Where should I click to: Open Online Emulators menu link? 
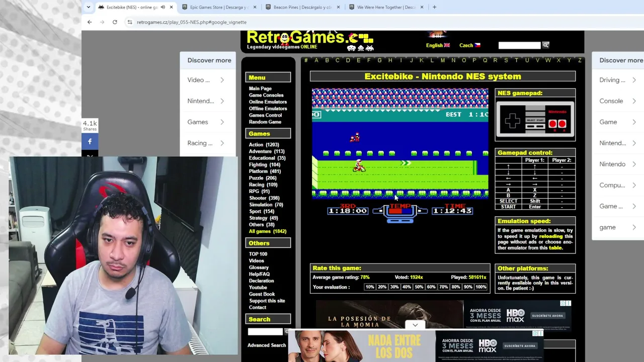(268, 102)
